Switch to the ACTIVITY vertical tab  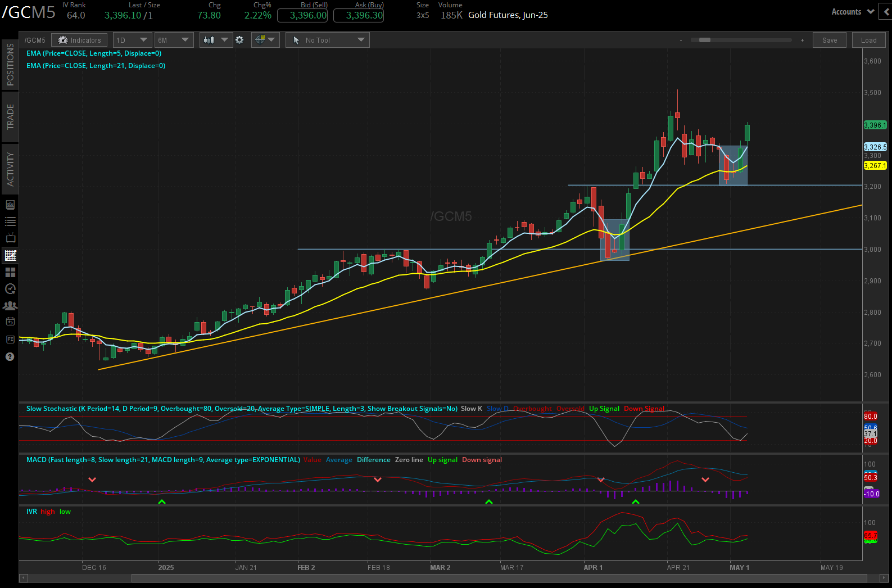[x=10, y=169]
